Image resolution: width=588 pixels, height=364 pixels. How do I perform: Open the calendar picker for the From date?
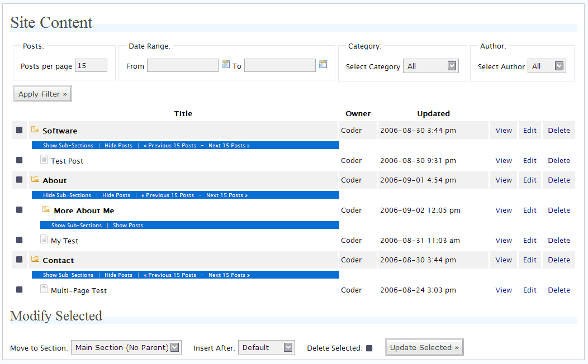[226, 65]
